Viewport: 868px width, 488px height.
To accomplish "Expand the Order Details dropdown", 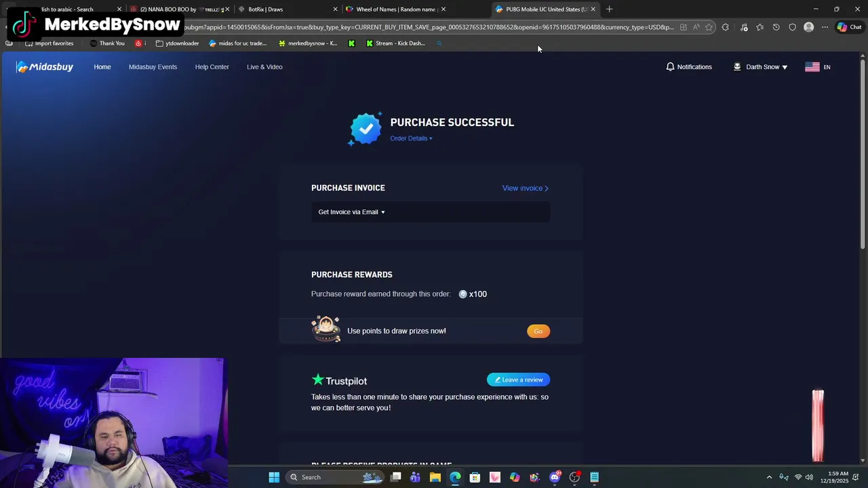I will click(x=411, y=138).
